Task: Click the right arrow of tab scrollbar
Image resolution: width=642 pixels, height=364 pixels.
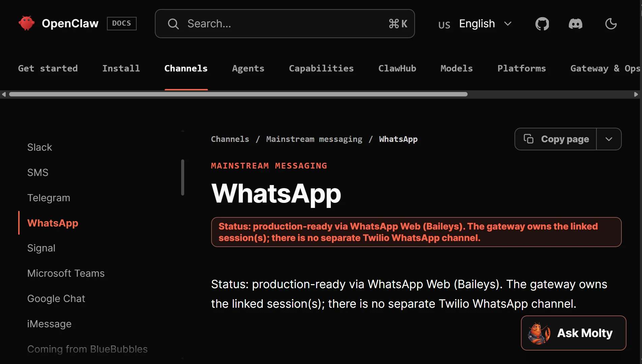Action: pyautogui.click(x=636, y=94)
